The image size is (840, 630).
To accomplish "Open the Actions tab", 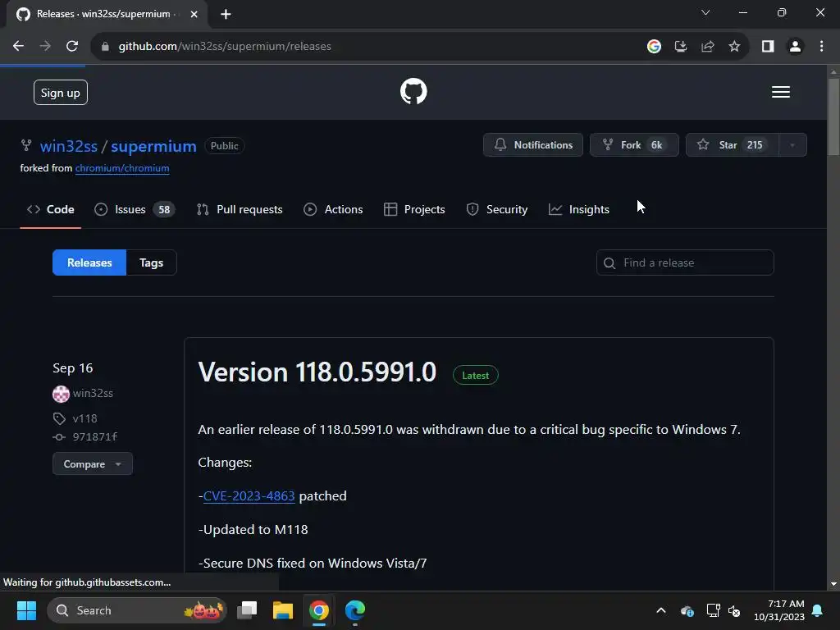I will coord(333,209).
